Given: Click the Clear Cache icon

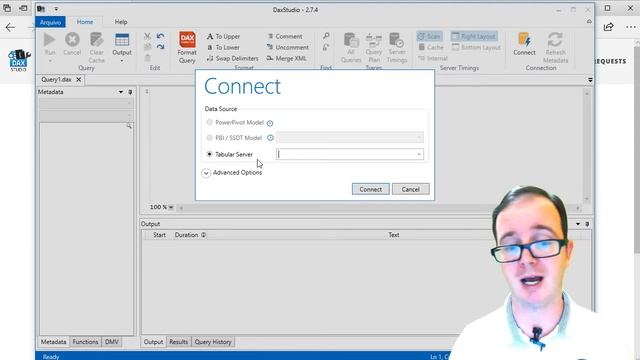Looking at the screenshot, I should tap(96, 40).
